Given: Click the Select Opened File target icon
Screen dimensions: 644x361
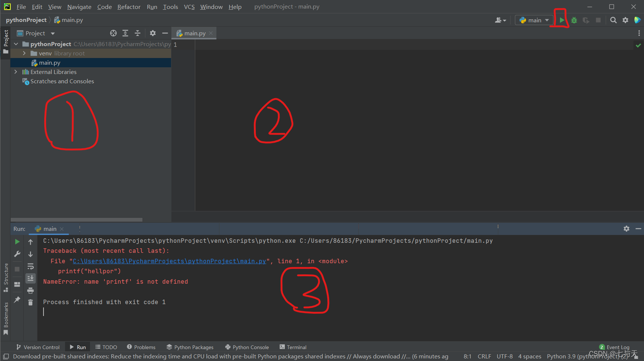Looking at the screenshot, I should [x=113, y=33].
